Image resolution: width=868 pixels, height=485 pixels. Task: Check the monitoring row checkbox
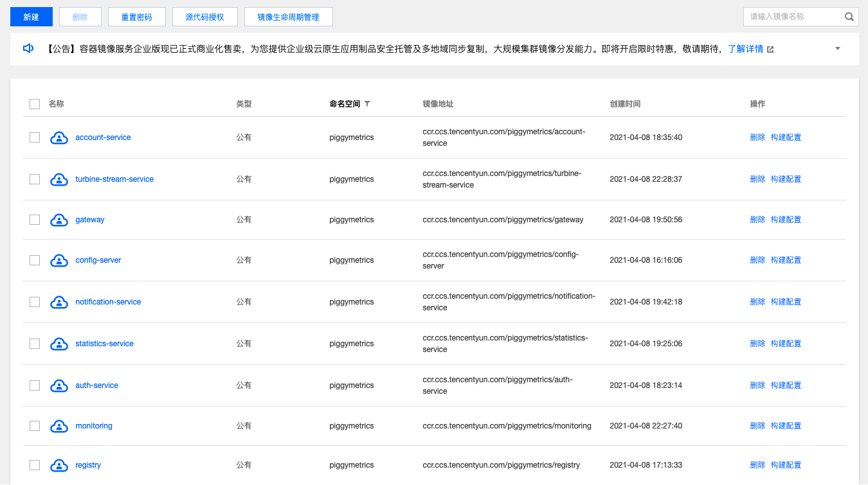click(35, 426)
